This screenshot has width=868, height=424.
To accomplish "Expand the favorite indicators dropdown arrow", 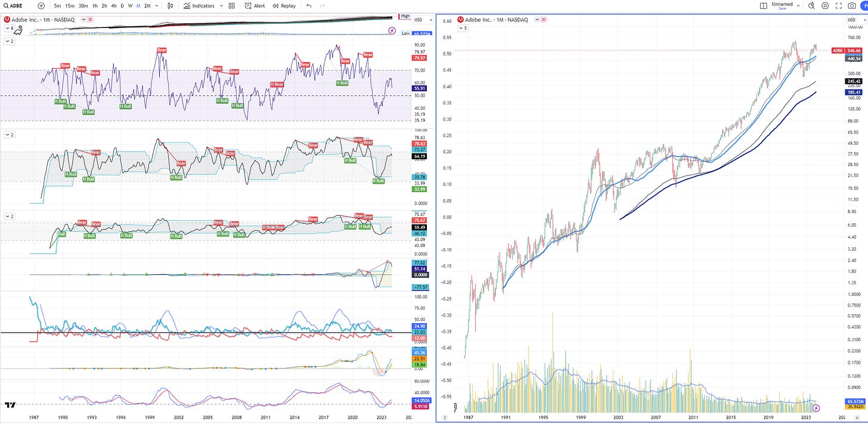I will pyautogui.click(x=221, y=5).
